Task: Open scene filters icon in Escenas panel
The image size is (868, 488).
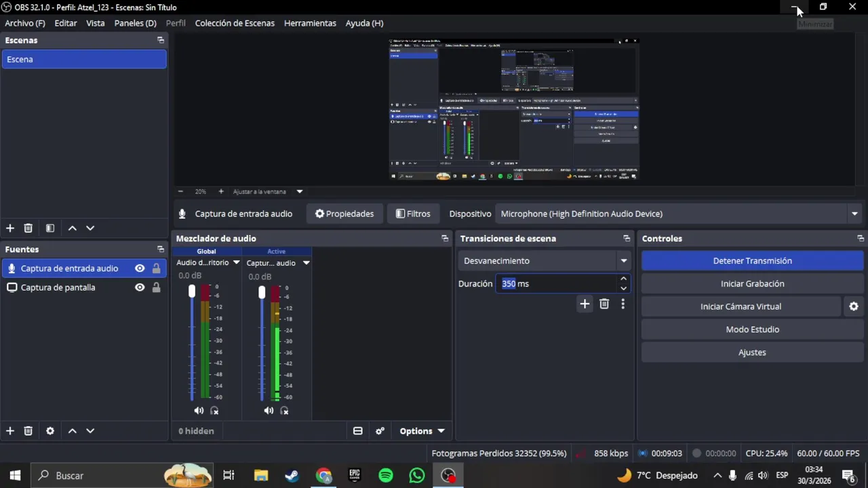Action: (50, 228)
